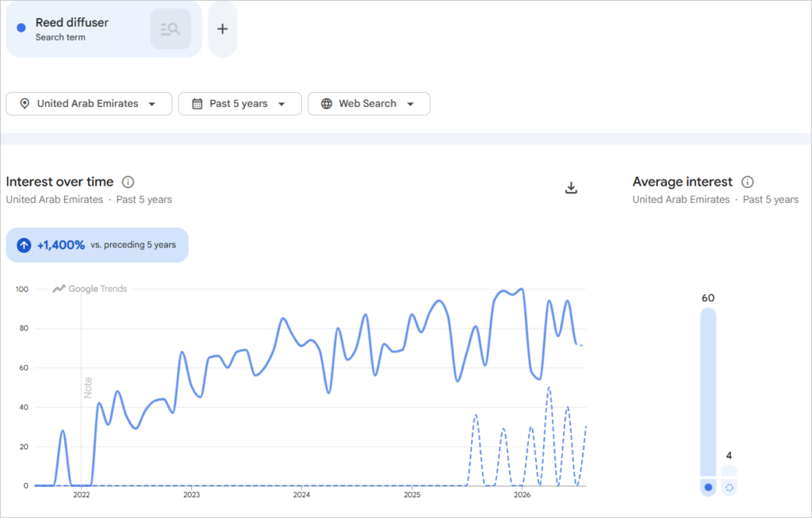Click the calendar icon in date filter
The image size is (812, 518).
[x=197, y=104]
